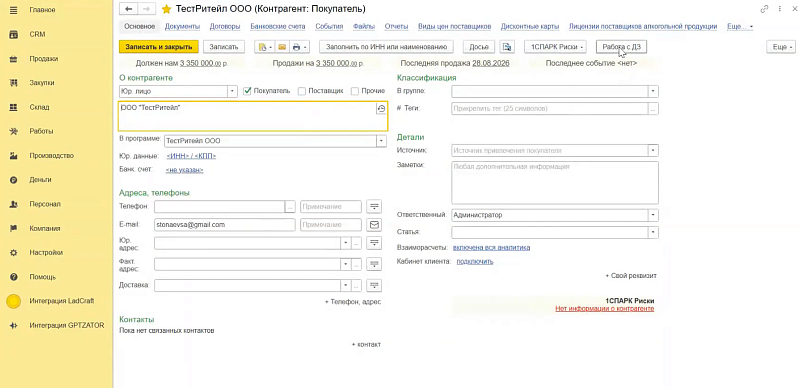Screen dimensions: 799x388
Task: Open the CRM section icon
Action: [x=14, y=35]
